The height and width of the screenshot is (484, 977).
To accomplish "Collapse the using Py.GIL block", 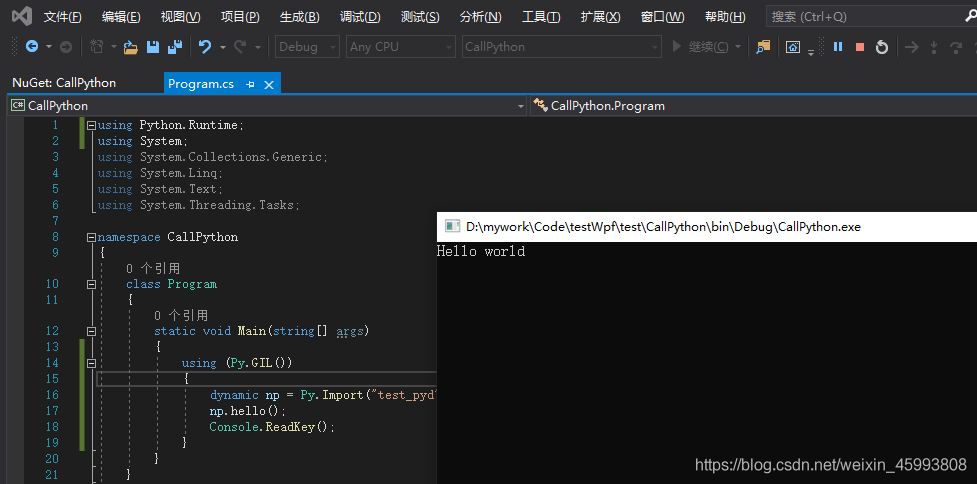I will tap(92, 363).
